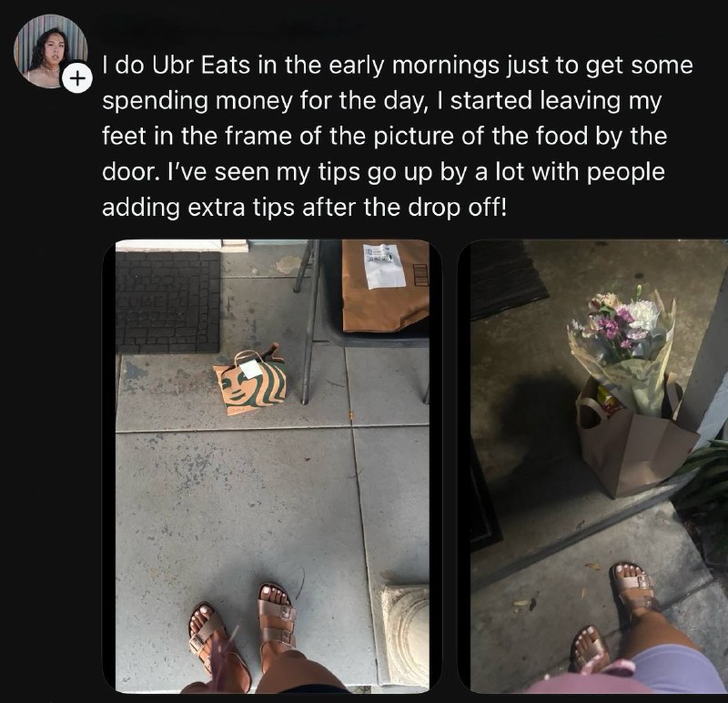Click the upper sandaled foot in right photo
The image size is (728, 703).
(x=633, y=586)
